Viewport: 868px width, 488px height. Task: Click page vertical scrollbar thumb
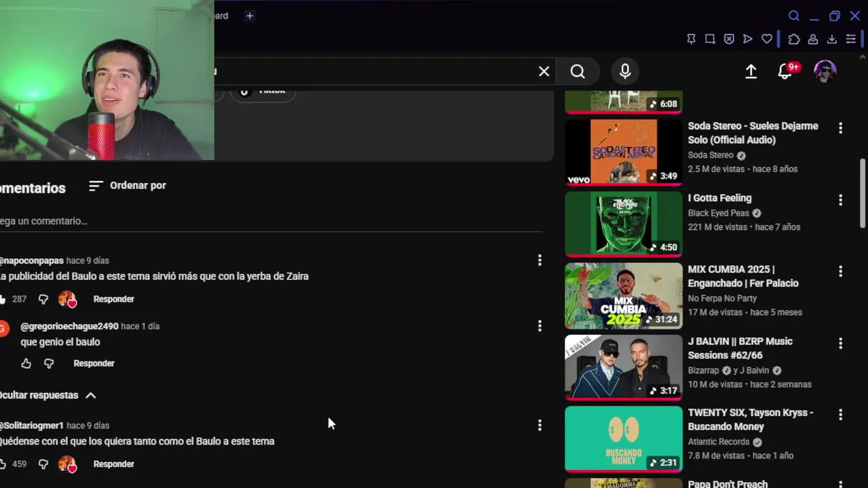coord(863,194)
